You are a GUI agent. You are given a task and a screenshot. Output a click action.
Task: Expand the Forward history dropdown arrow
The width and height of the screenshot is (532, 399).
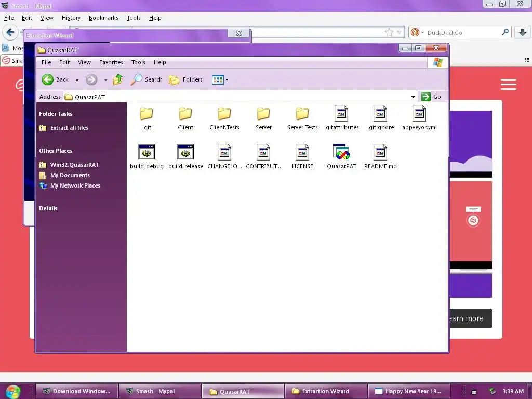(x=105, y=80)
